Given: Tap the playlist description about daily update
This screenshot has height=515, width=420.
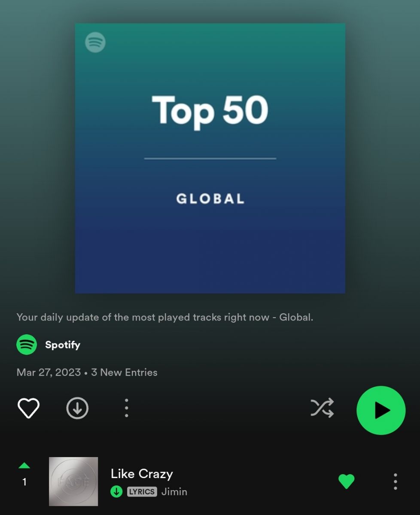Looking at the screenshot, I should (165, 318).
